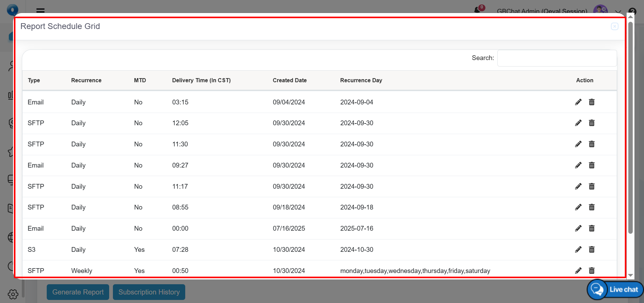Delete the Email 00:00 schedule

pyautogui.click(x=592, y=228)
